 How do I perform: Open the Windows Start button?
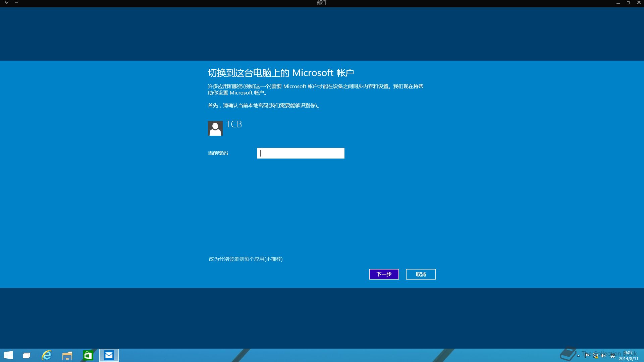(x=8, y=355)
